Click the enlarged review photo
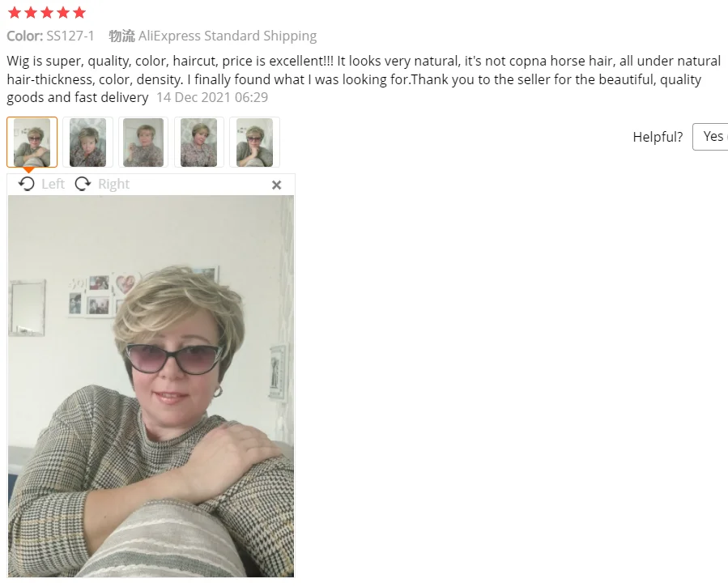 151,386
